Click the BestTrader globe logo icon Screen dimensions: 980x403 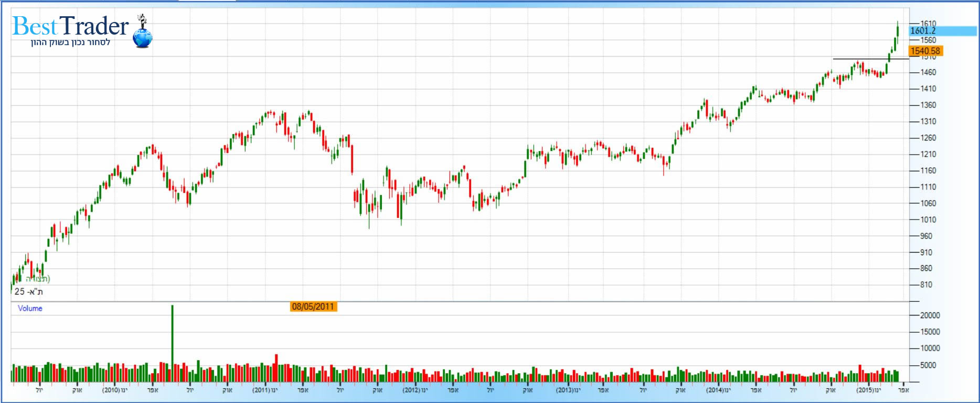[142, 35]
